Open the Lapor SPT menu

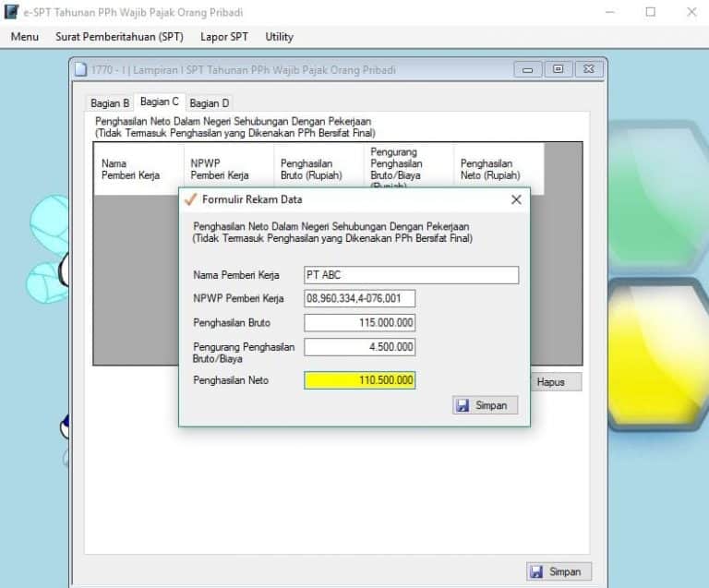click(x=224, y=37)
